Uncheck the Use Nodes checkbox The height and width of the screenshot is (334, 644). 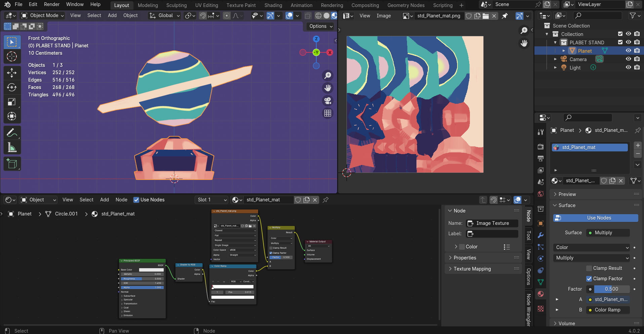point(136,200)
